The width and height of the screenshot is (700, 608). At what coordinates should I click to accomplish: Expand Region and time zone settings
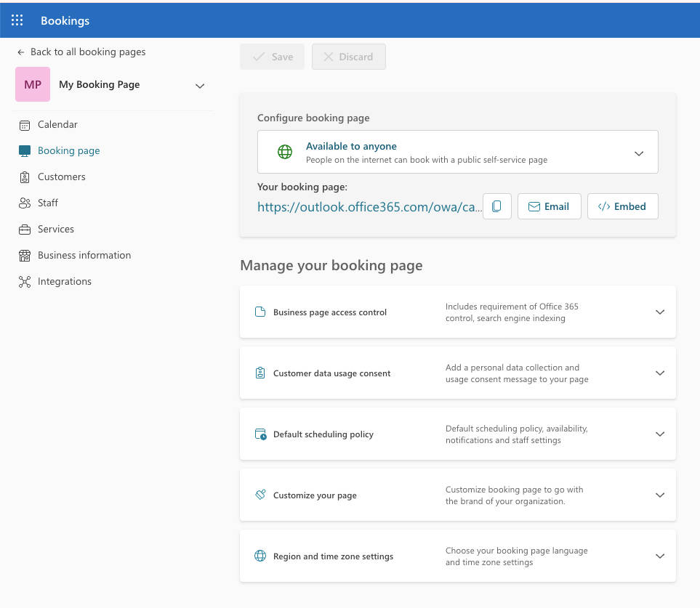[x=660, y=556]
